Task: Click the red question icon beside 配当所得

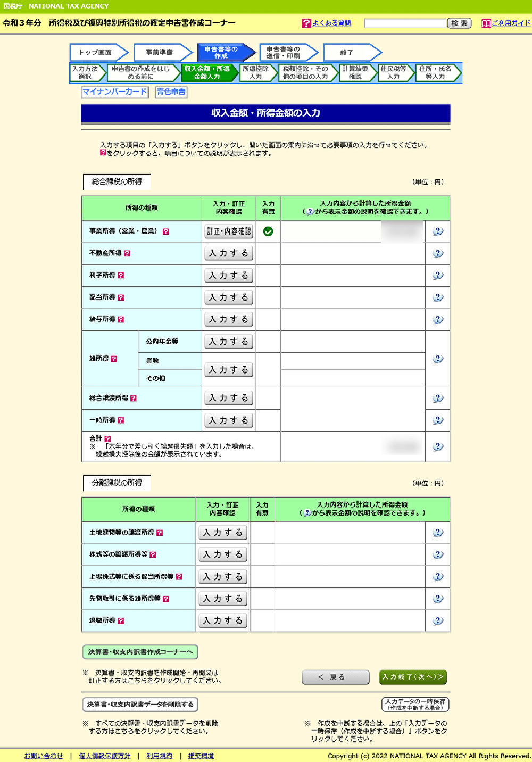Action: coord(121,297)
